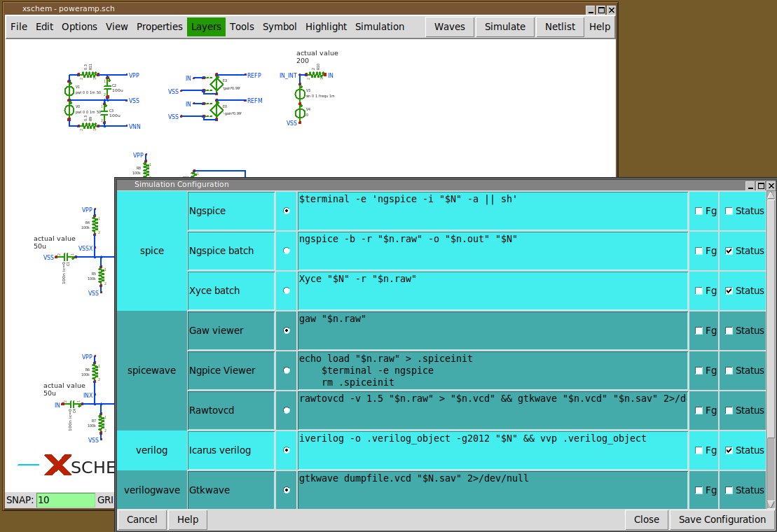Open the Simulation menu
777x532 pixels.
pos(379,27)
